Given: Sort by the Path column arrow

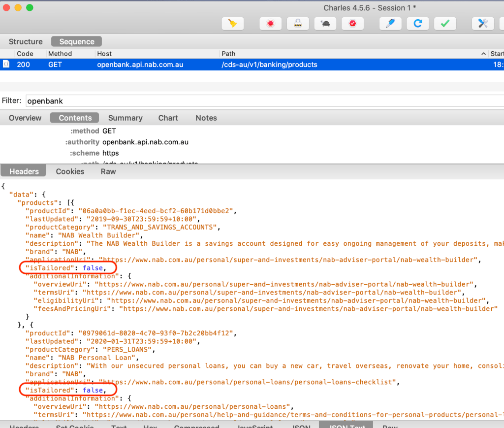Looking at the screenshot, I should click(x=483, y=54).
